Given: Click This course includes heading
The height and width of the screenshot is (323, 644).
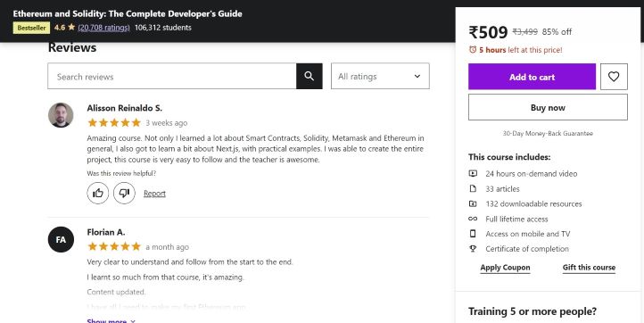Looking at the screenshot, I should pos(509,157).
